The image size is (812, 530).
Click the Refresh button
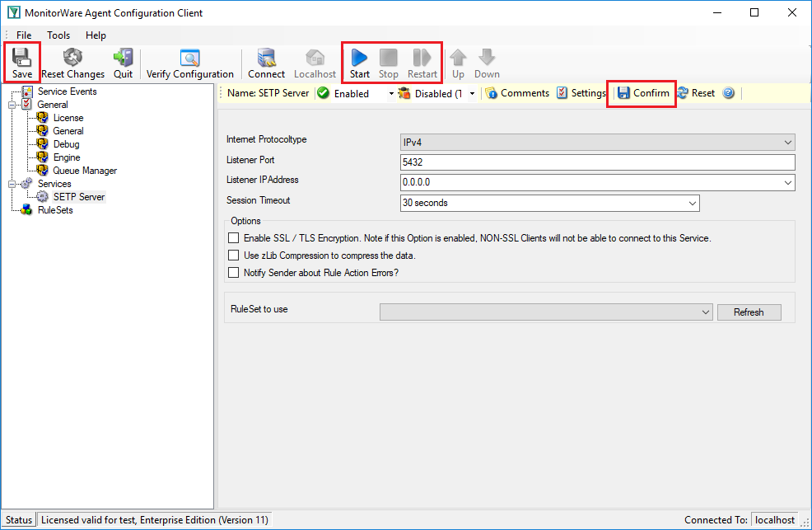(749, 312)
